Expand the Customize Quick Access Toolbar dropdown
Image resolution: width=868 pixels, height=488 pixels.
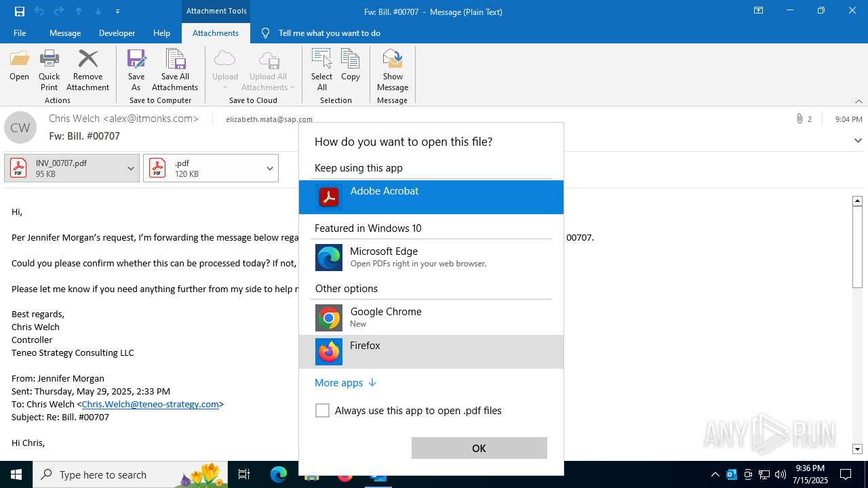117,12
